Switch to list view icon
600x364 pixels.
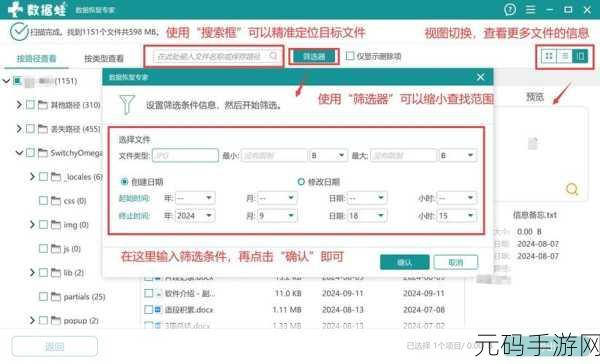[565, 56]
